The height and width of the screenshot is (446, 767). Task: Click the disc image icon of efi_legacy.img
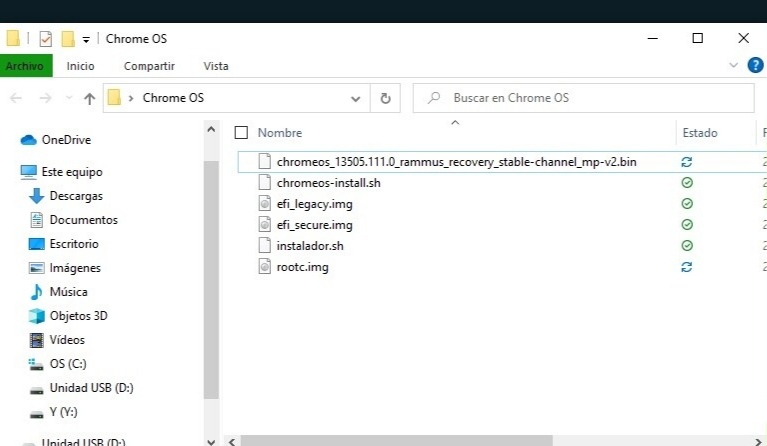(265, 203)
